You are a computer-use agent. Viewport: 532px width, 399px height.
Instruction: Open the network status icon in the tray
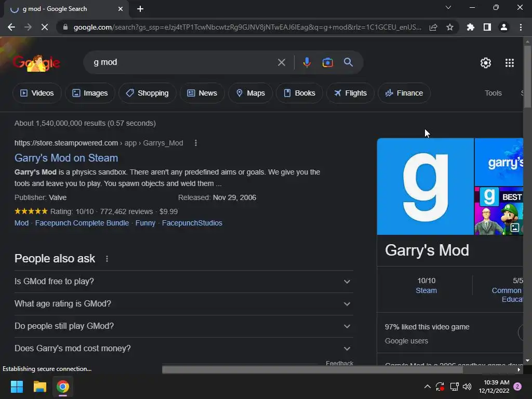tap(454, 387)
